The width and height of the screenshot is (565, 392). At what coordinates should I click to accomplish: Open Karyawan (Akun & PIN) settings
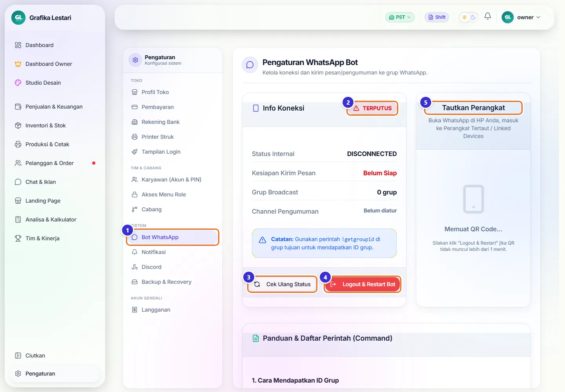click(x=173, y=180)
